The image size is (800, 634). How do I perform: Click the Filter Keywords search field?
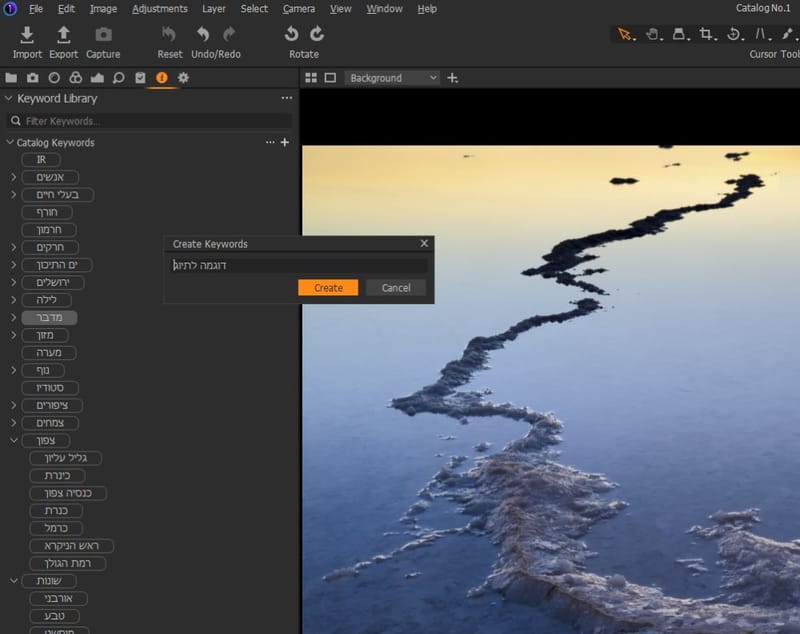(x=150, y=121)
